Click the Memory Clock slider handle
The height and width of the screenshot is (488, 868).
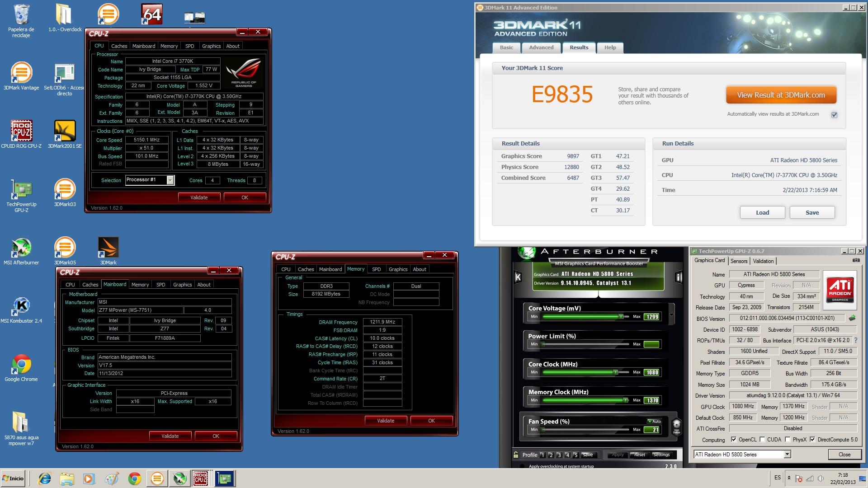626,400
